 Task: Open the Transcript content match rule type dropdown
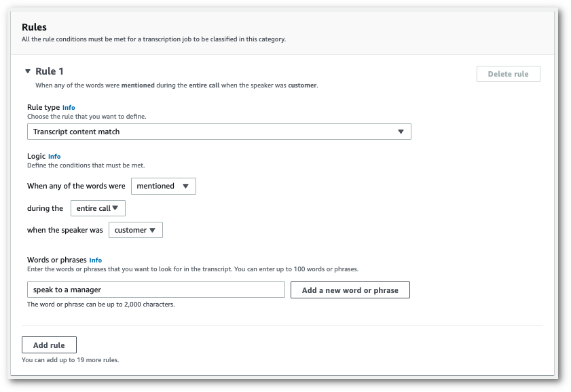(217, 131)
